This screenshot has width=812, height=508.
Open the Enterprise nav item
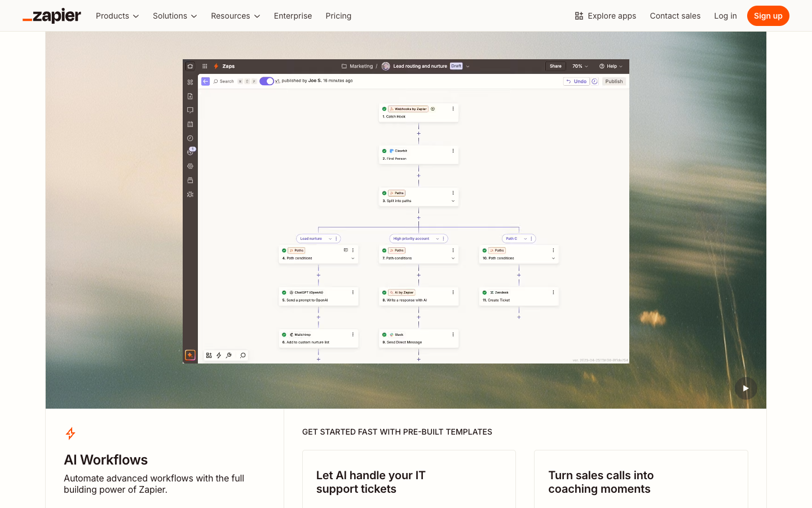(293, 16)
